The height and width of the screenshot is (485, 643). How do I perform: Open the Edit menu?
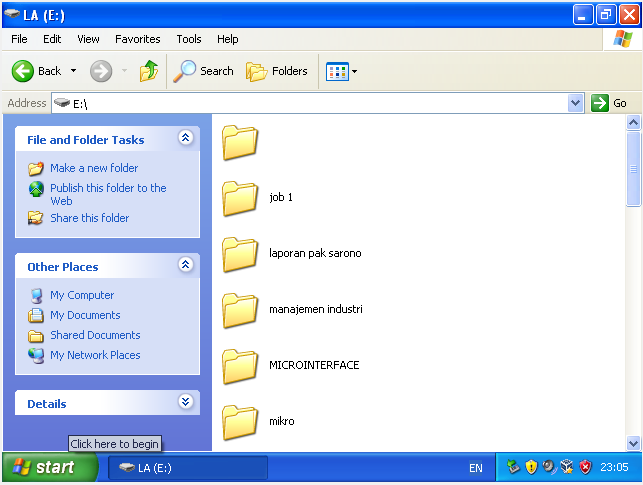click(x=52, y=39)
